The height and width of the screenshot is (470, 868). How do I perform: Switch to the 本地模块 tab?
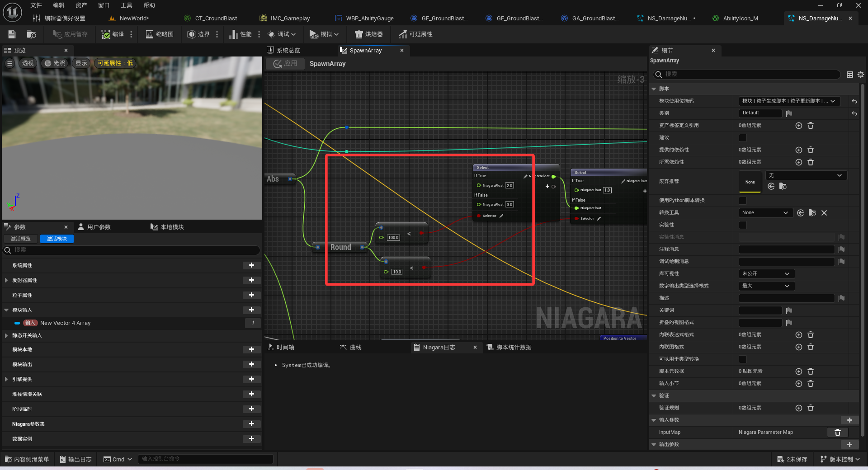point(167,227)
